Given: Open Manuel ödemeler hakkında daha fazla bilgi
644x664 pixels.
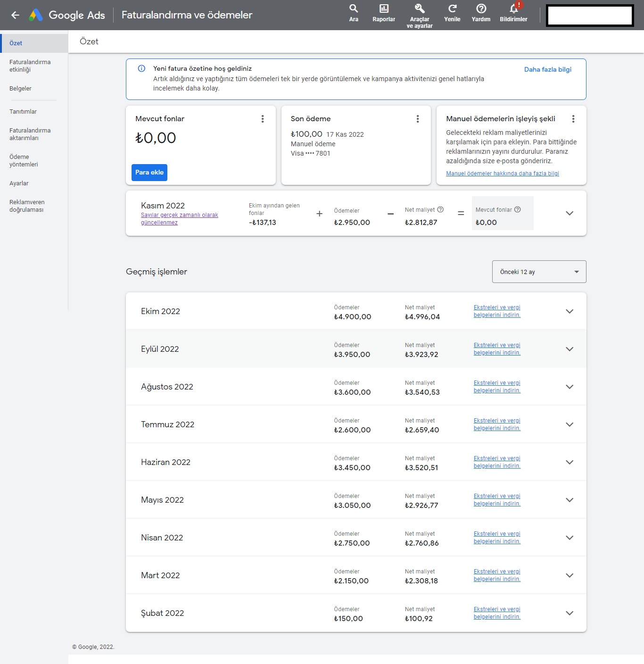Looking at the screenshot, I should point(503,174).
